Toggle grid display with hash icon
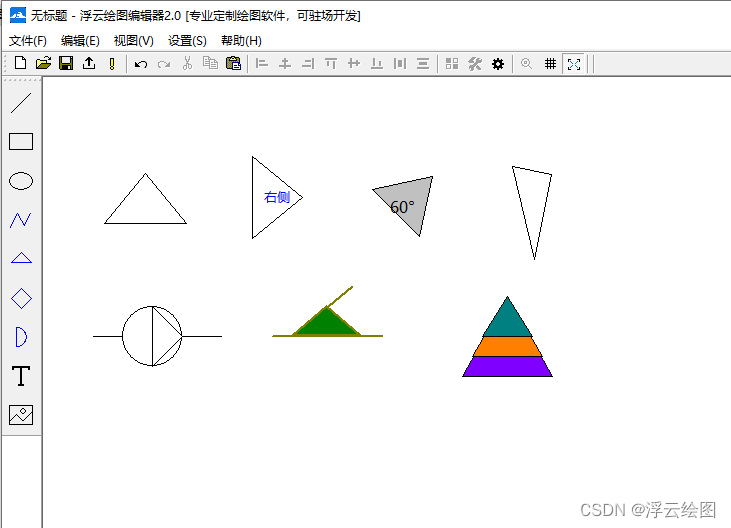The image size is (731, 528). coord(551,64)
